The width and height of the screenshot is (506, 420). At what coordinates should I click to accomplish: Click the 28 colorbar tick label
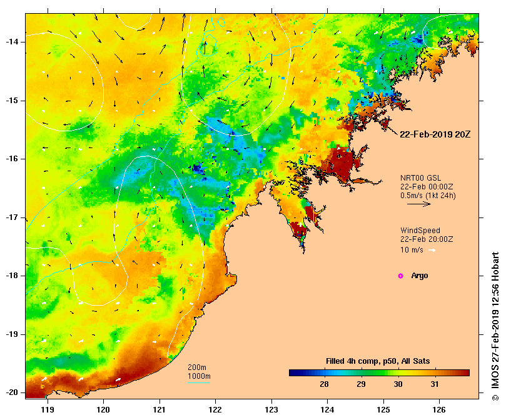[324, 384]
